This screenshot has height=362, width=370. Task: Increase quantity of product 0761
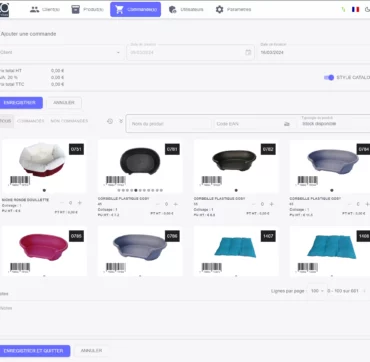176,204
